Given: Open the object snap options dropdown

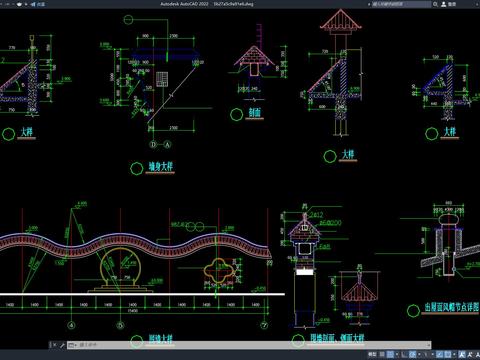Looking at the screenshot, I should [454, 354].
